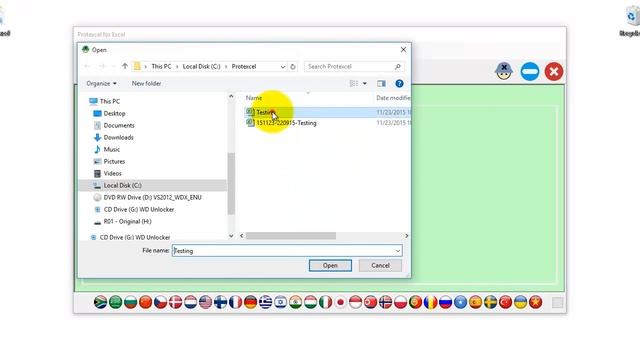Select the Netherlands flag icon

click(190, 302)
